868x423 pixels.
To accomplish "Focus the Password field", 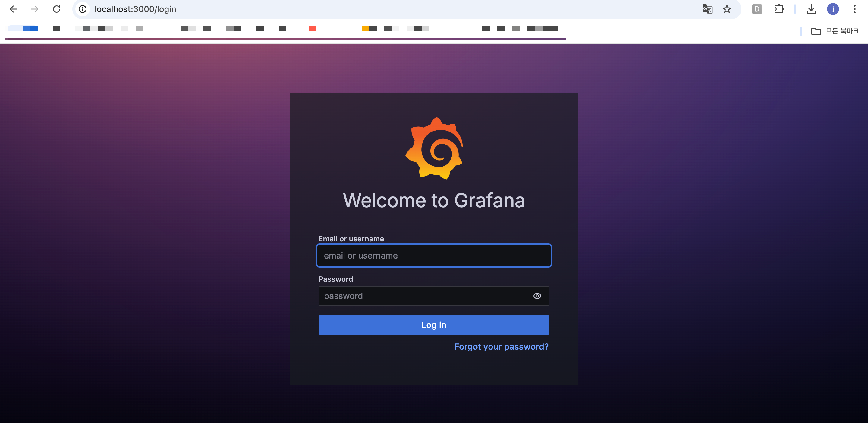I will tap(434, 296).
